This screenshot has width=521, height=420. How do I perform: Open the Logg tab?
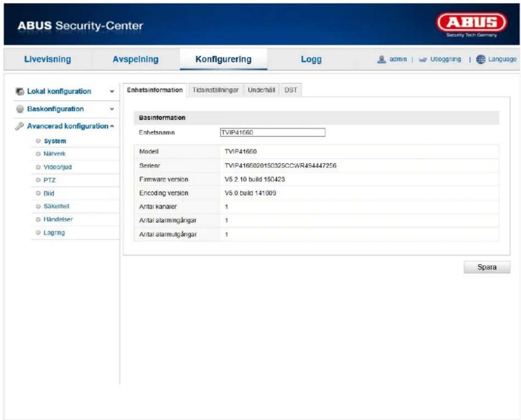311,59
